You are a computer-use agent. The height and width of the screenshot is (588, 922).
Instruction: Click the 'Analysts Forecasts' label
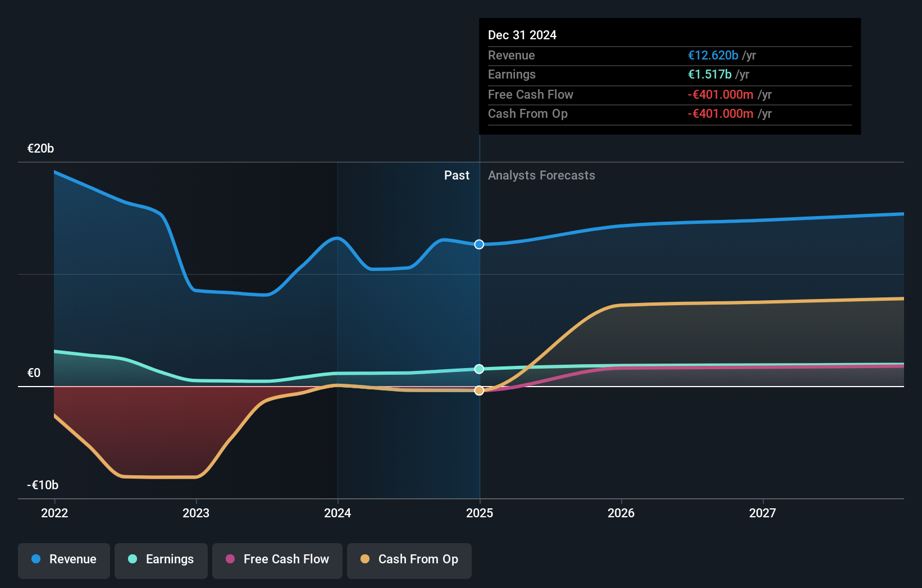coord(541,175)
